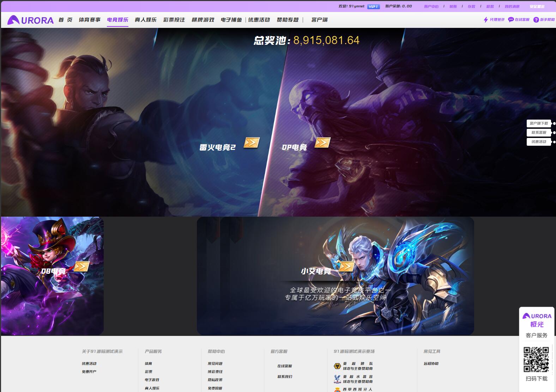Screen dimensions: 556x392
Task: Click the 优惠活动 side tab on the right
Action: click(x=539, y=142)
